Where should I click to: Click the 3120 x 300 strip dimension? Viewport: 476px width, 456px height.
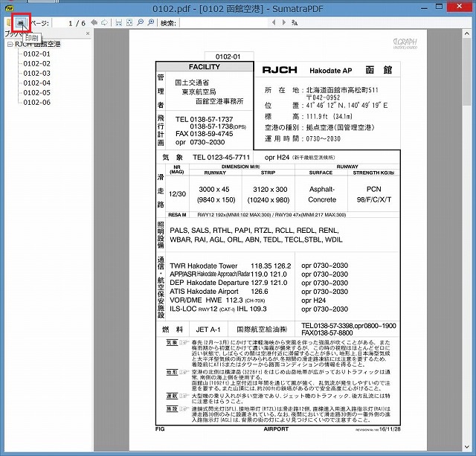tap(270, 190)
